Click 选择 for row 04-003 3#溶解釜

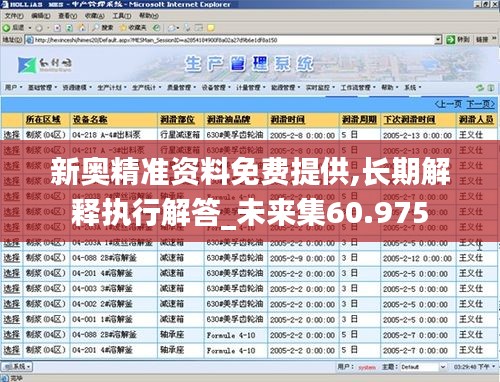tap(12, 289)
